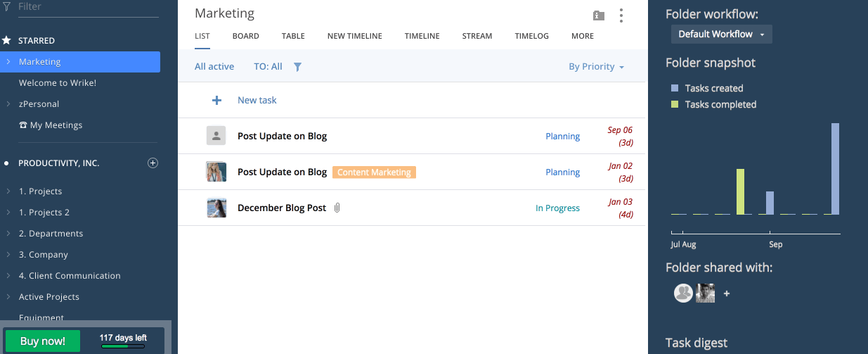Open the By Priority sort dropdown
868x354 pixels.
[x=596, y=67]
